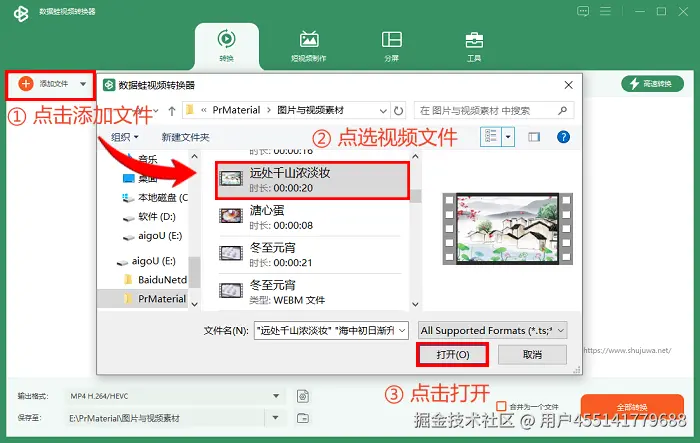
Task: Refresh the folder view
Action: pyautogui.click(x=398, y=111)
